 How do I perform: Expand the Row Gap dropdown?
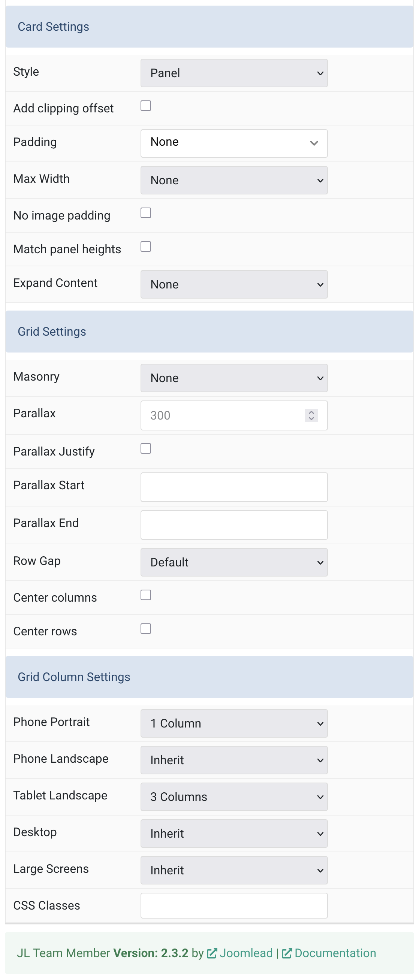pyautogui.click(x=233, y=562)
